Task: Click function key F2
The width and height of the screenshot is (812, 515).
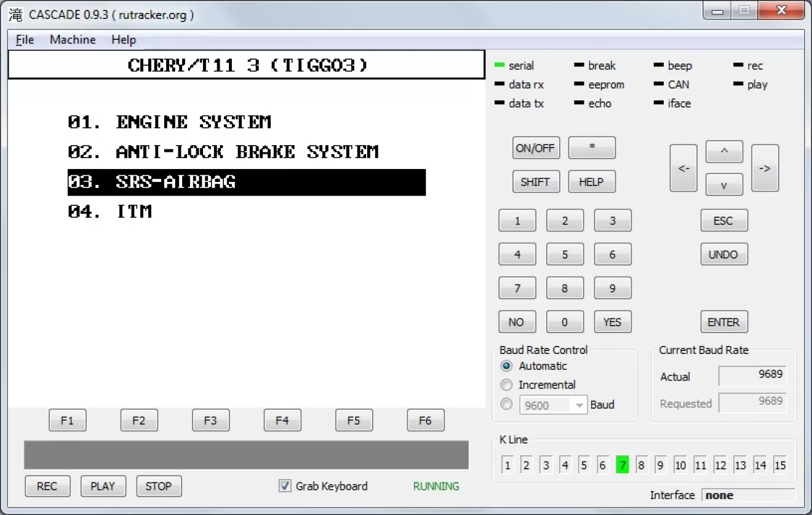Action: [139, 421]
